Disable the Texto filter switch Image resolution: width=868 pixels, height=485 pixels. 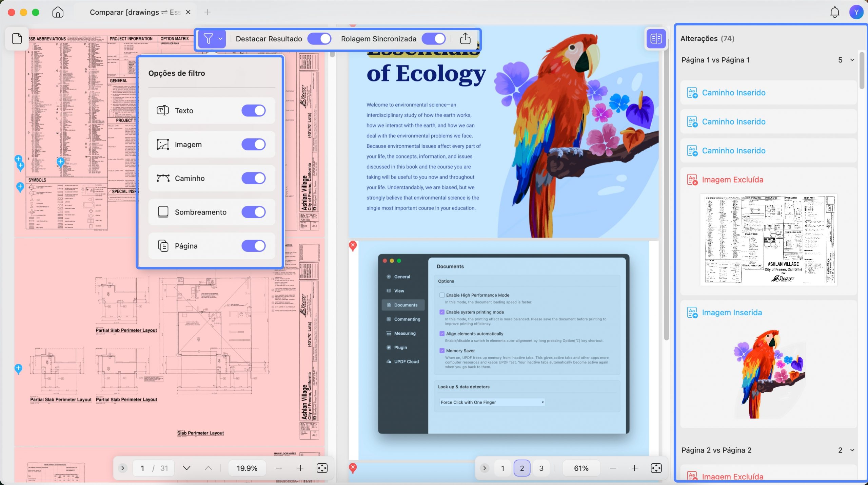click(254, 111)
